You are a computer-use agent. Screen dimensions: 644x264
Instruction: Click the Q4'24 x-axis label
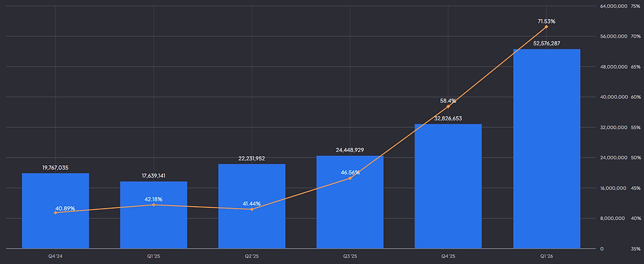pyautogui.click(x=55, y=256)
